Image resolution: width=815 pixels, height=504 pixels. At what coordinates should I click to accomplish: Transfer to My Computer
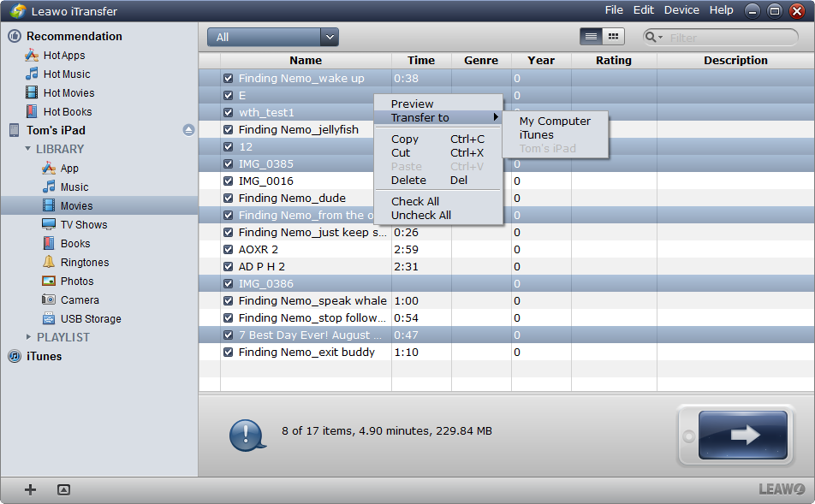click(x=555, y=121)
